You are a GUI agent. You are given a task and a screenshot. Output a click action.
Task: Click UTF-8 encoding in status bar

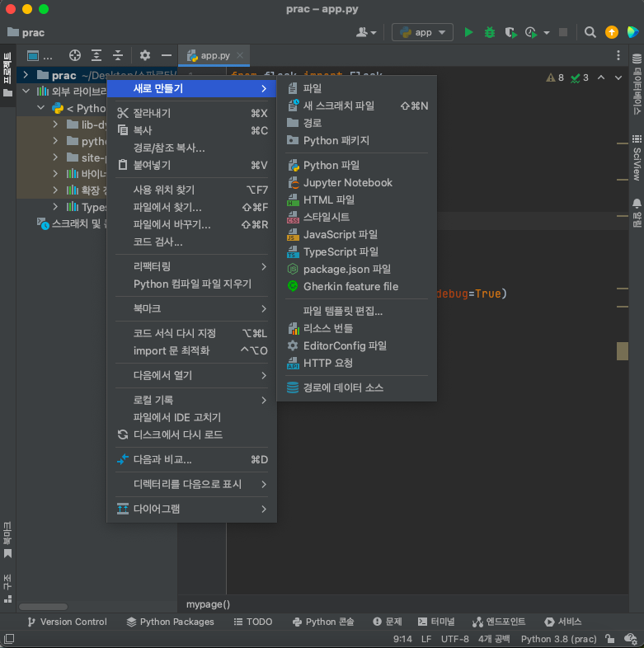click(454, 639)
